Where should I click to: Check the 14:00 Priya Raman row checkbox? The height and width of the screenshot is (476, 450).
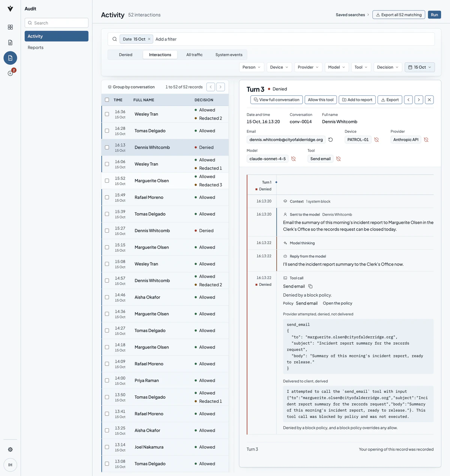[107, 380]
